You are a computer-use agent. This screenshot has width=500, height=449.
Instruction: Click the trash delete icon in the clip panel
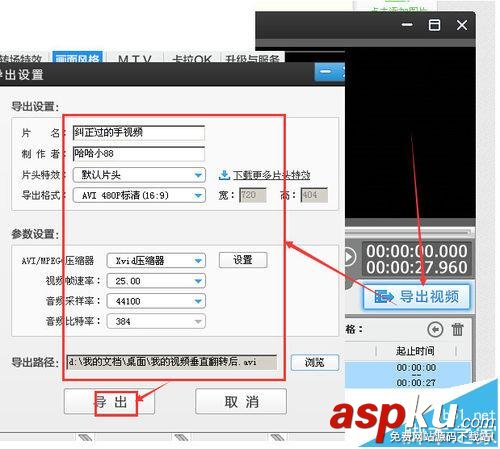(x=457, y=329)
